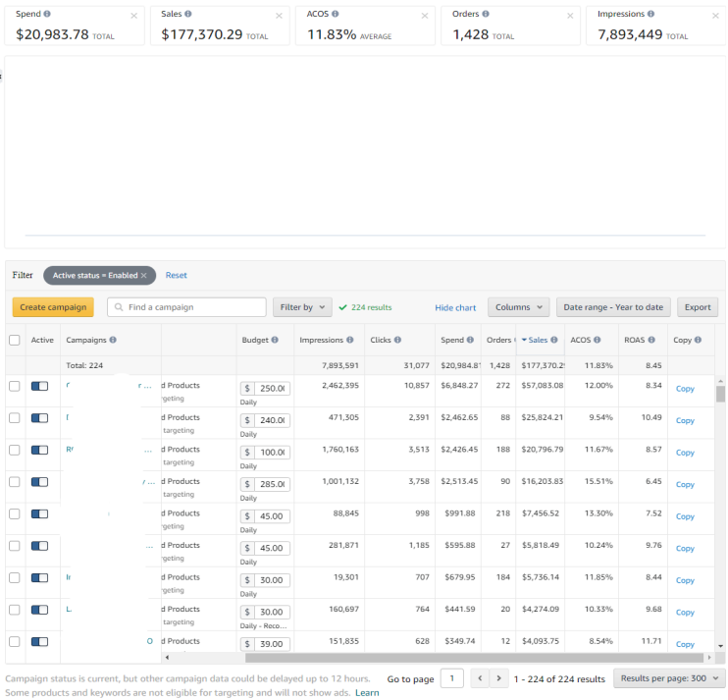Click info icon beside ROAS column header
Viewport: 728px width, 700px height.
651,341
